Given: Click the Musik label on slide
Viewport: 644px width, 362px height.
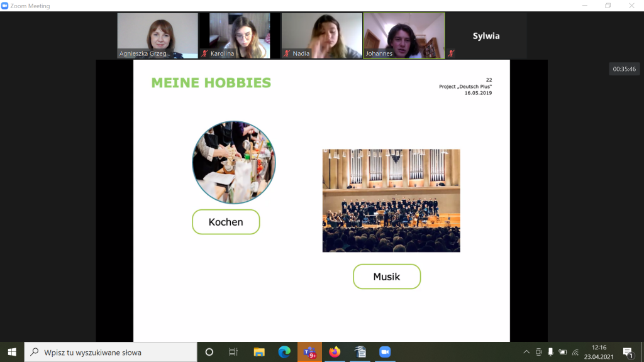Looking at the screenshot, I should (387, 277).
